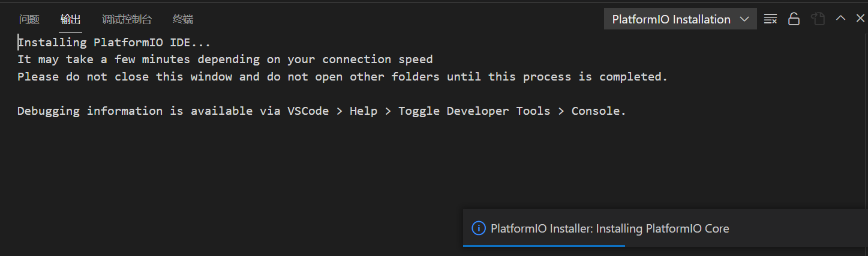
Task: Toggle the output scroll lock icon
Action: point(794,19)
